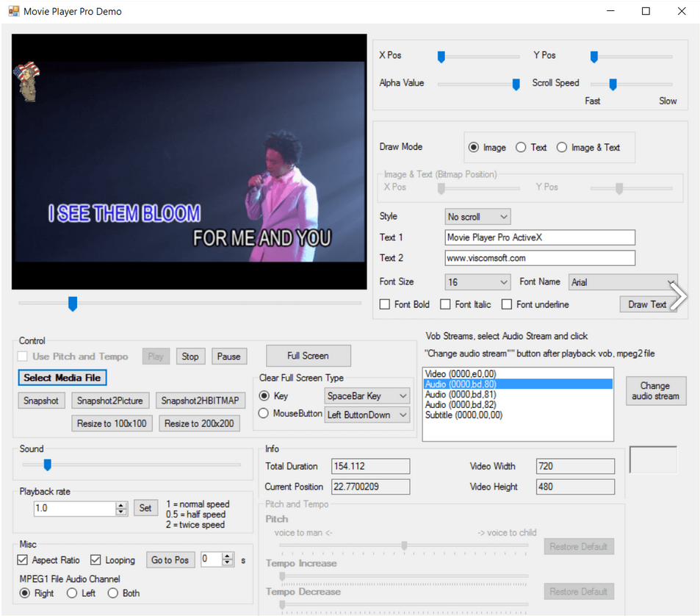Select Both audio channel radio
This screenshot has width=700, height=616.
coord(112,592)
